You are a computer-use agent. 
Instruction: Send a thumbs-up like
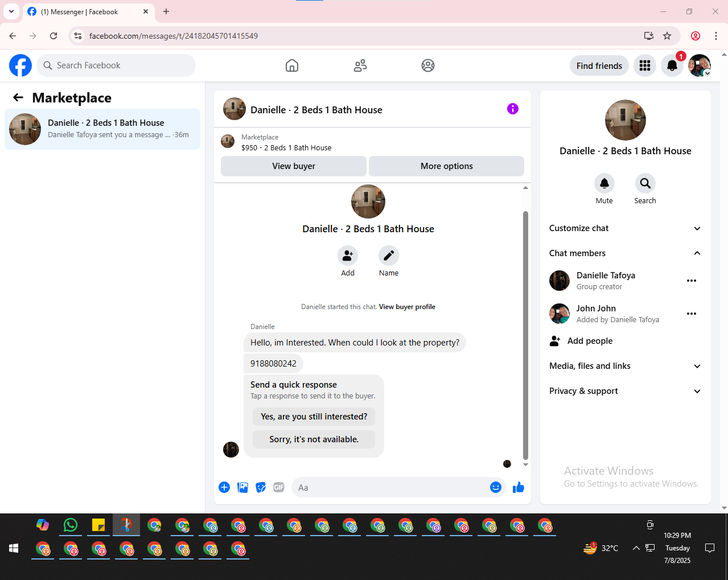pyautogui.click(x=519, y=487)
